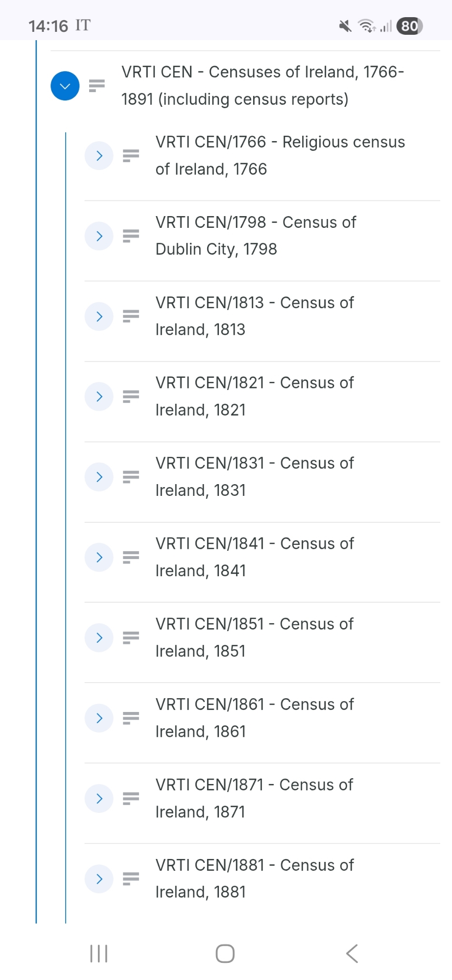The width and height of the screenshot is (452, 980).
Task: Click the lines icon beside VRTI CEN/1881
Action: click(131, 879)
